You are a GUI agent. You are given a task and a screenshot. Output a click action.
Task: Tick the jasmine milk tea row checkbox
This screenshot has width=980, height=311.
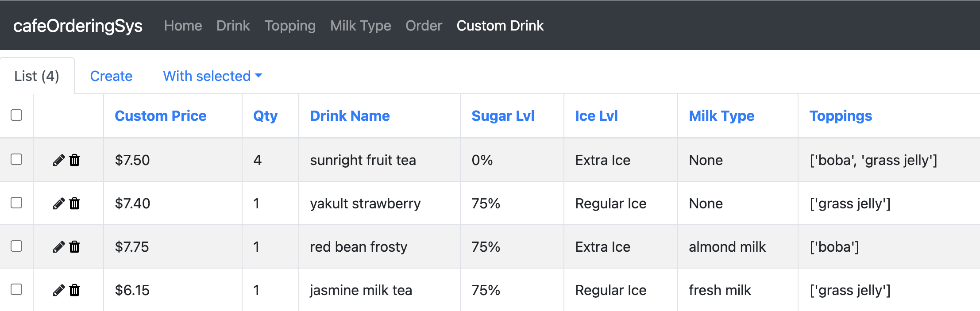coord(16,289)
